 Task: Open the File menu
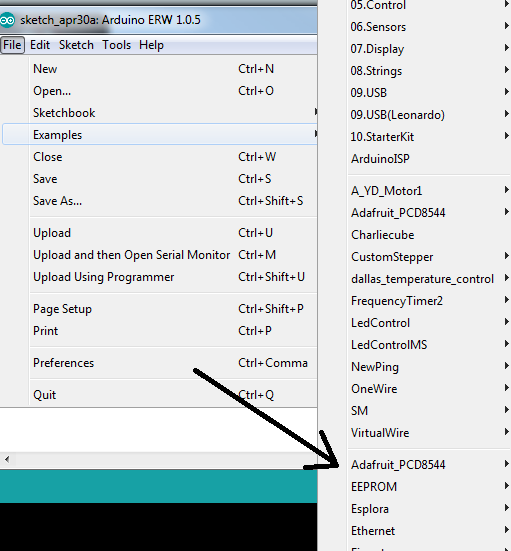[x=12, y=45]
